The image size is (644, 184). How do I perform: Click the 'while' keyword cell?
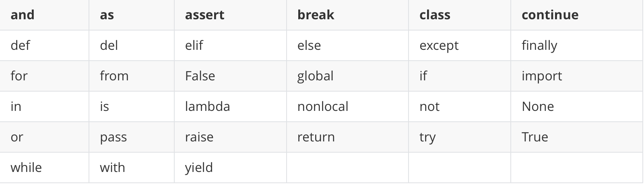(x=44, y=168)
